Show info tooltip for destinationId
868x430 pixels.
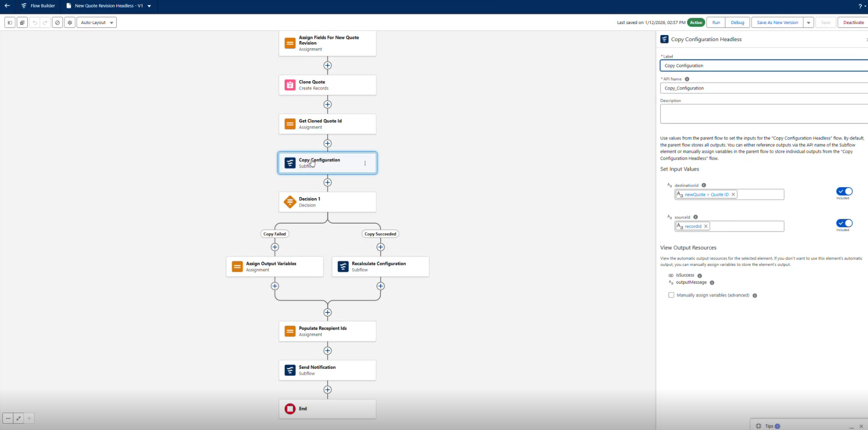point(704,185)
